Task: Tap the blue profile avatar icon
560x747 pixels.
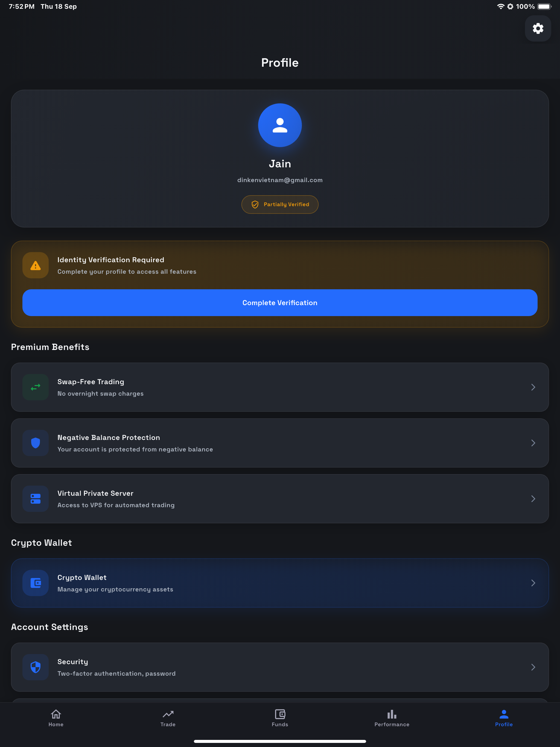Action: (280, 125)
